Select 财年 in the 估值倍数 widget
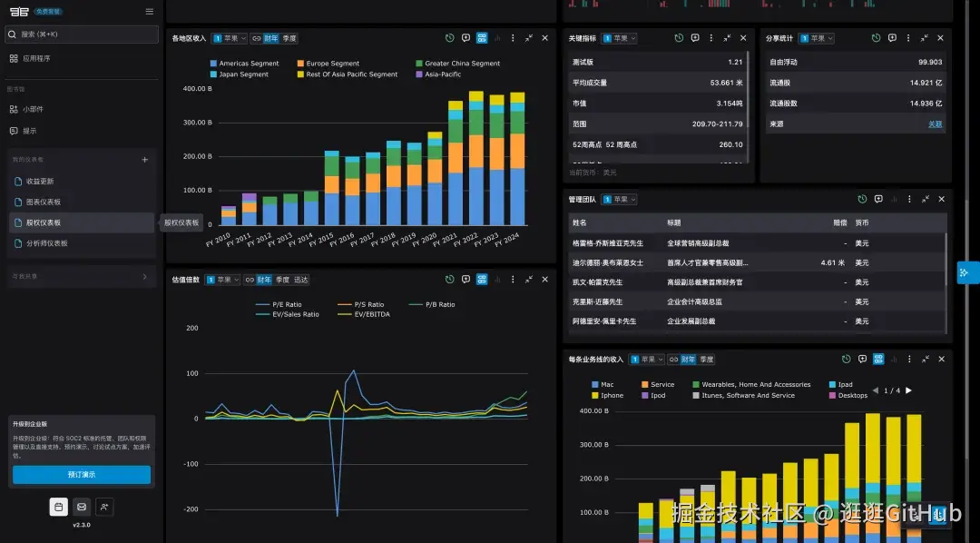 coord(264,280)
